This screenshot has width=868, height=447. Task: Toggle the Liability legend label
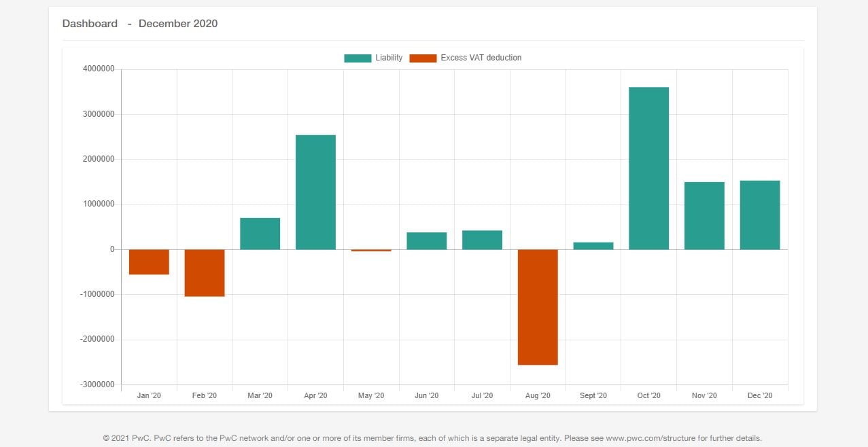pyautogui.click(x=389, y=58)
